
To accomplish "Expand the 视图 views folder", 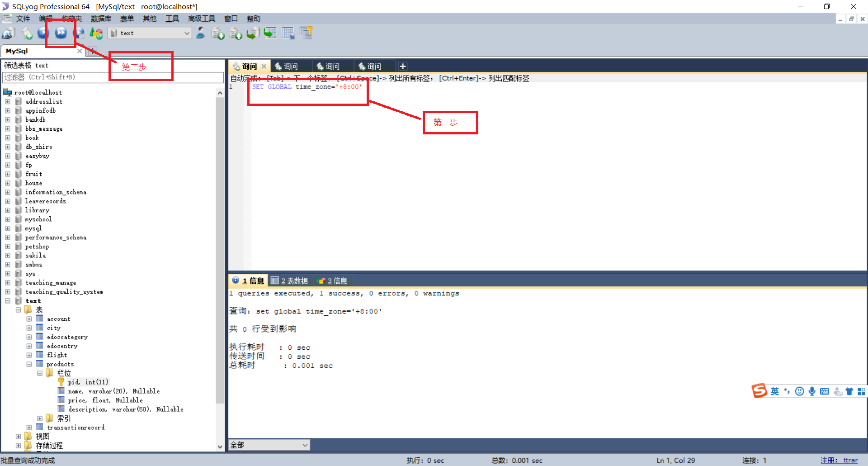I will 19,437.
